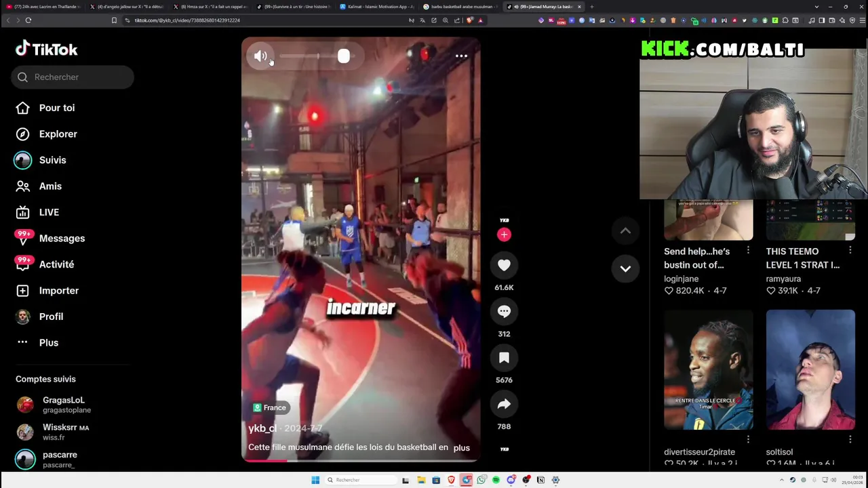Open followed account GragasLoL
Viewport: 868px width, 488px height.
(64, 405)
